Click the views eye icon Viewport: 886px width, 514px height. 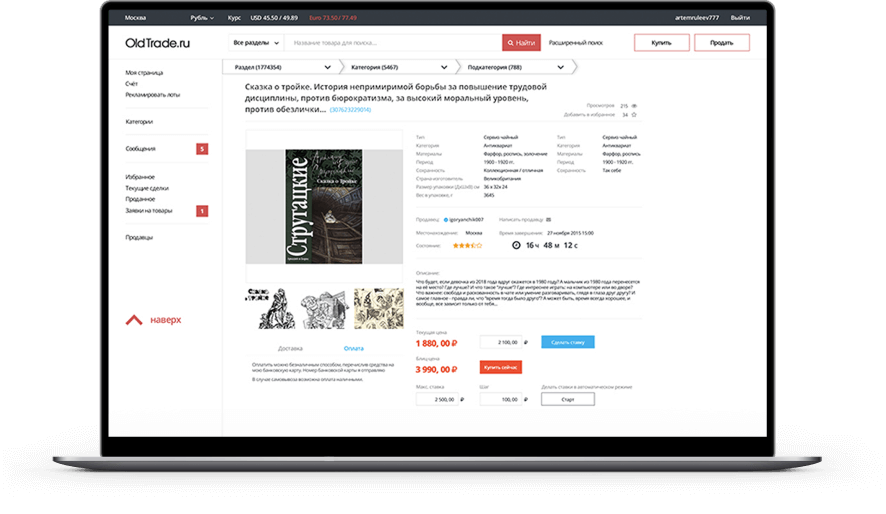pos(634,106)
